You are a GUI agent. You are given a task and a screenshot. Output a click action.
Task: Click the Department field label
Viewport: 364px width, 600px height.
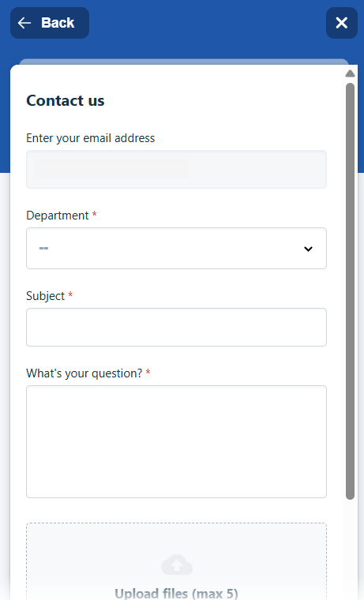[x=58, y=216]
